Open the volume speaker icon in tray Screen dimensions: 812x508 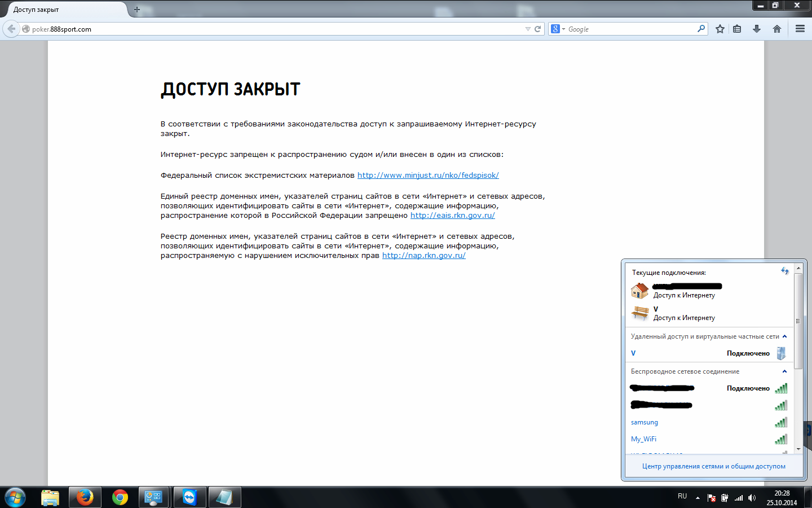point(752,498)
